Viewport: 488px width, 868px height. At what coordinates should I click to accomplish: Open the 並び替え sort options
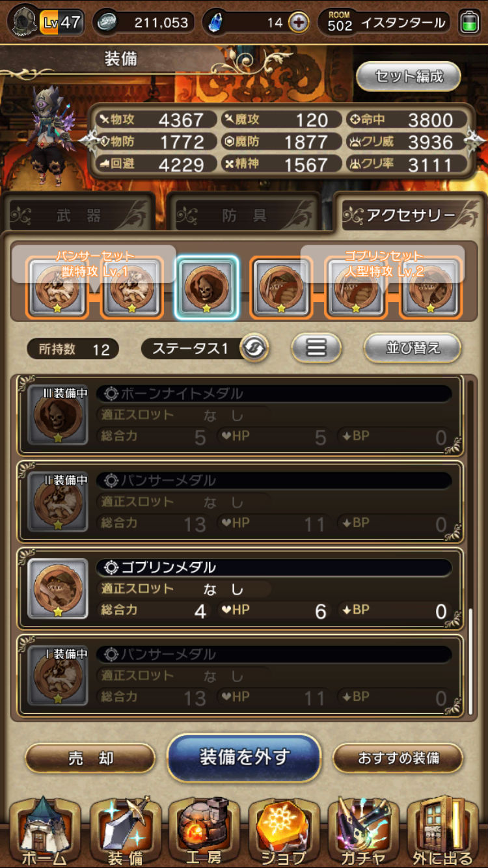click(413, 348)
